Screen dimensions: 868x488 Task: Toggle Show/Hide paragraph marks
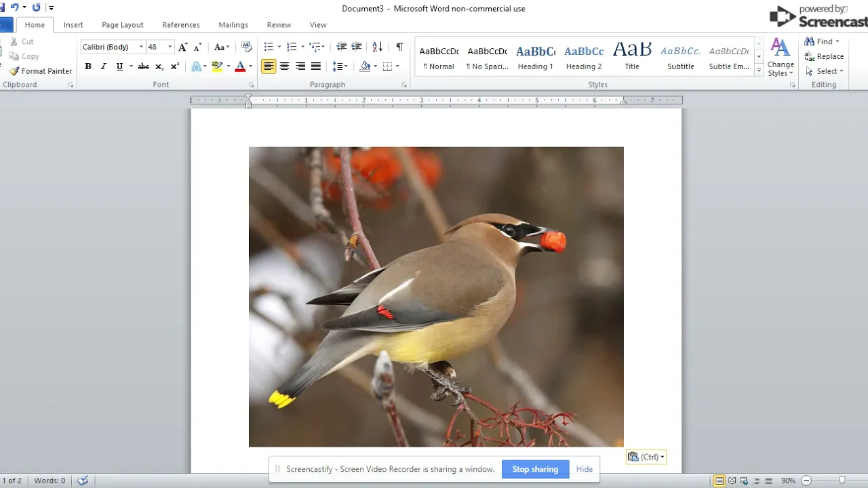click(399, 47)
